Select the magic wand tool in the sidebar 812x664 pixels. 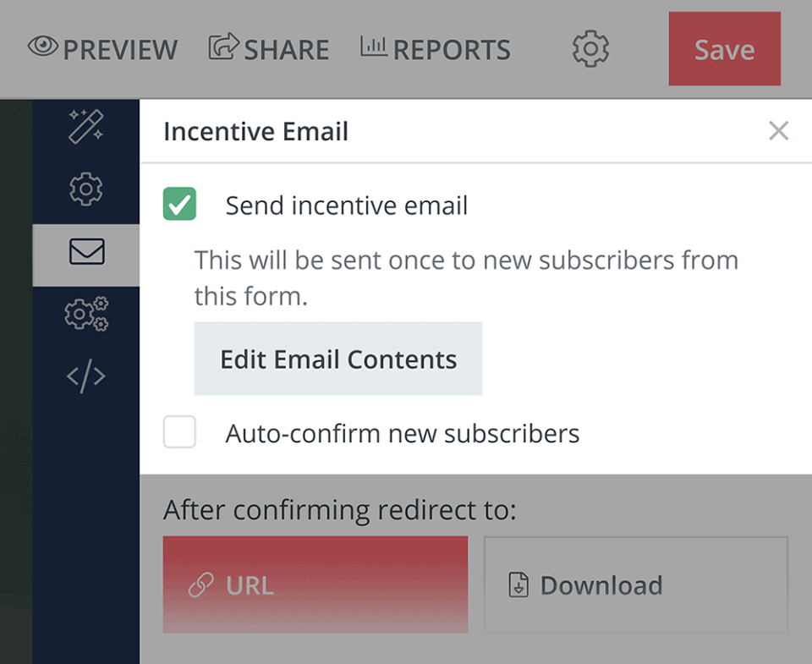coord(85,127)
